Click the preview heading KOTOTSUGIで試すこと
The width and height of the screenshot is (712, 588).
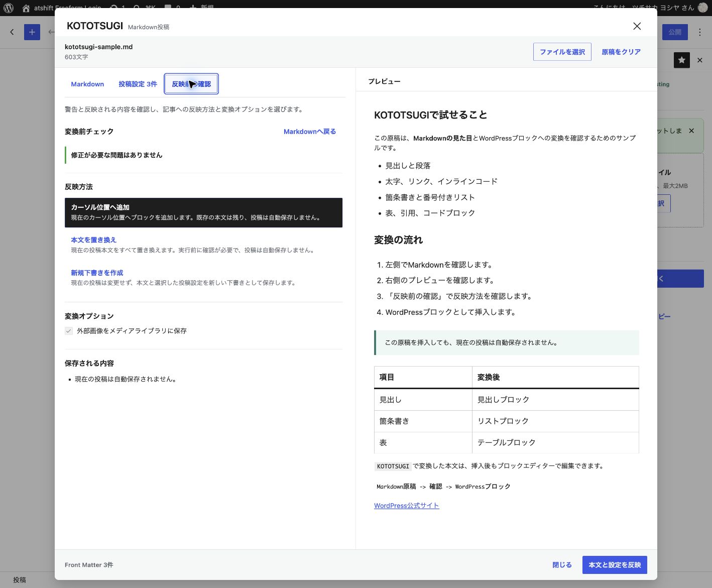(x=431, y=115)
